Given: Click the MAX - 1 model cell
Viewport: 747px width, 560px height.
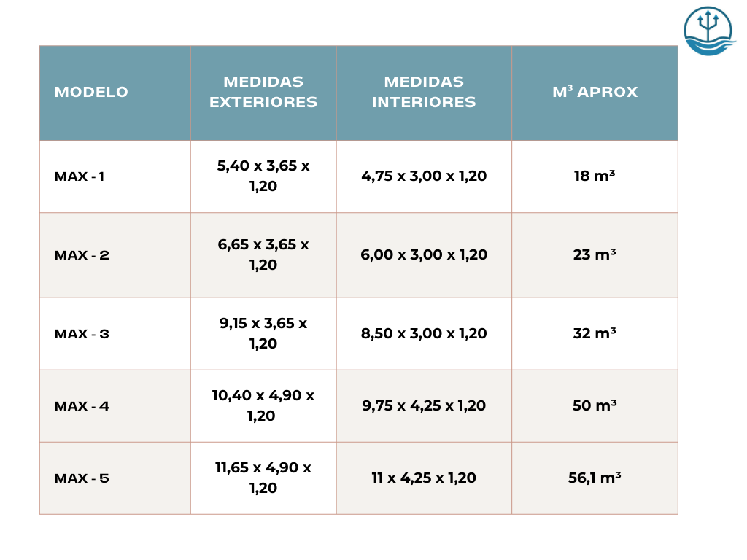Looking at the screenshot, I should point(80,176).
